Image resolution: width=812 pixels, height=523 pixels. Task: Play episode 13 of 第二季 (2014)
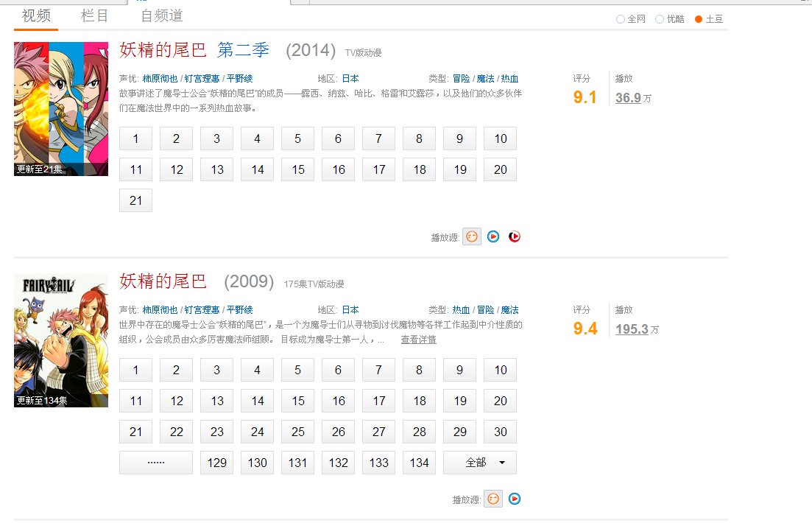(217, 169)
